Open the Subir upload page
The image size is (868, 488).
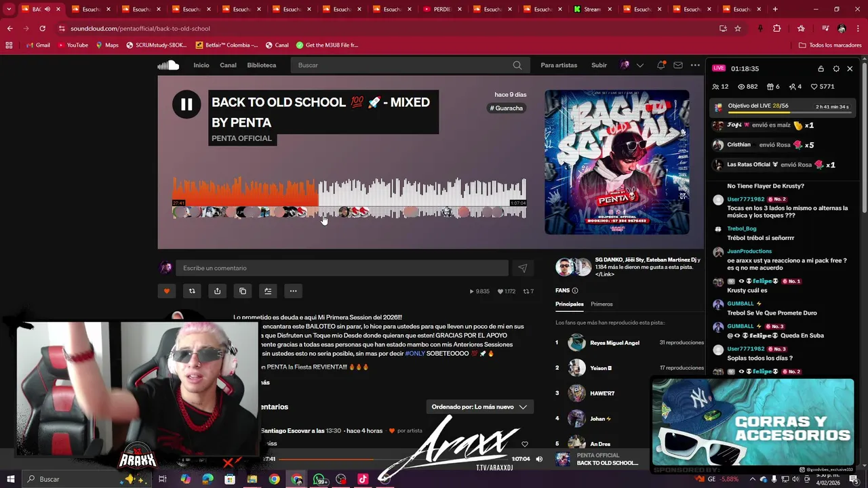[599, 65]
